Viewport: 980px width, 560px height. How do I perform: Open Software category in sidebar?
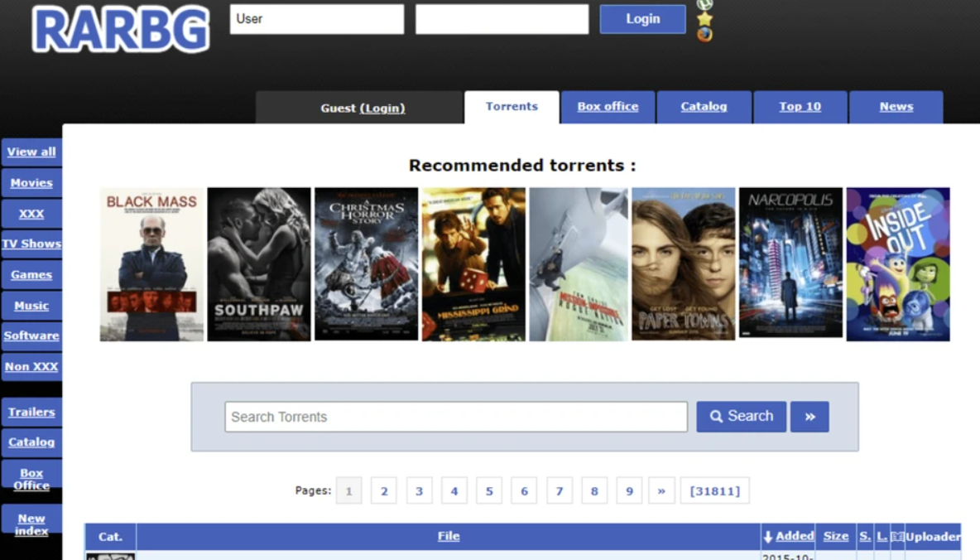point(31,336)
